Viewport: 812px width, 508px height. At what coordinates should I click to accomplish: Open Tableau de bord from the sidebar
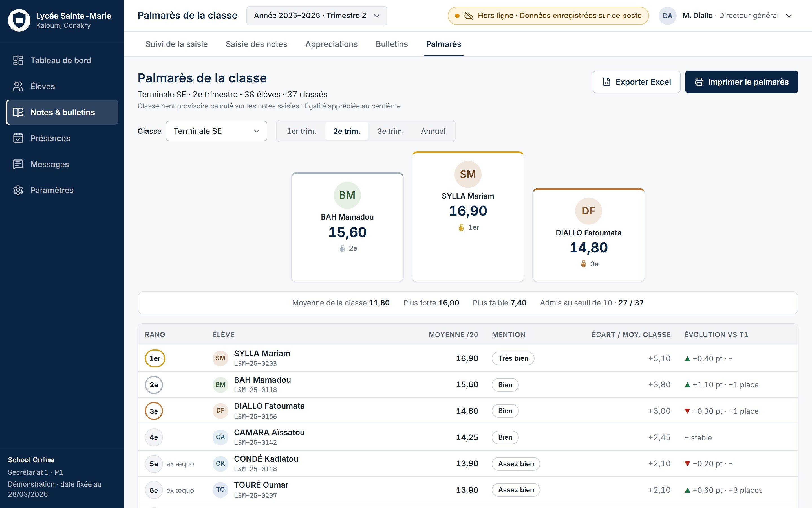point(62,60)
